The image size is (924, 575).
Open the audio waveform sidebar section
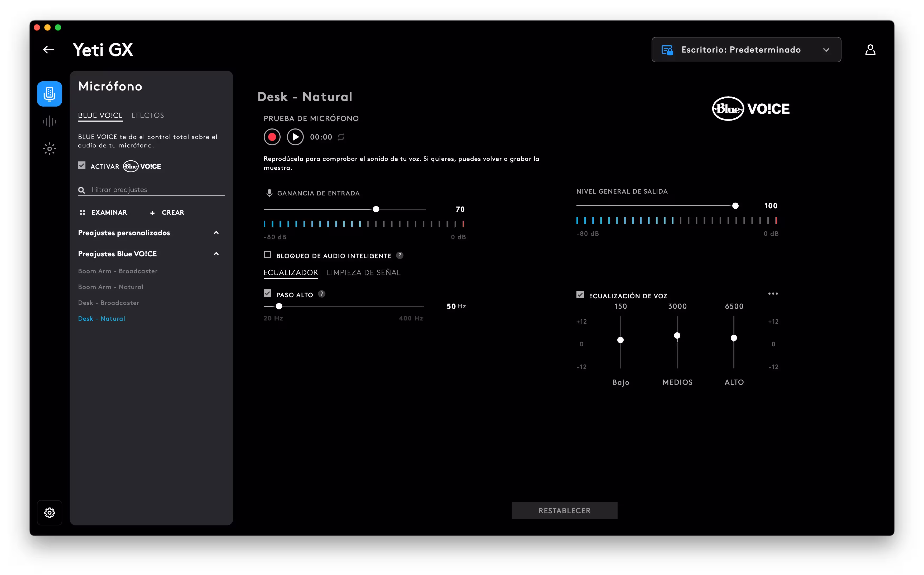tap(49, 122)
